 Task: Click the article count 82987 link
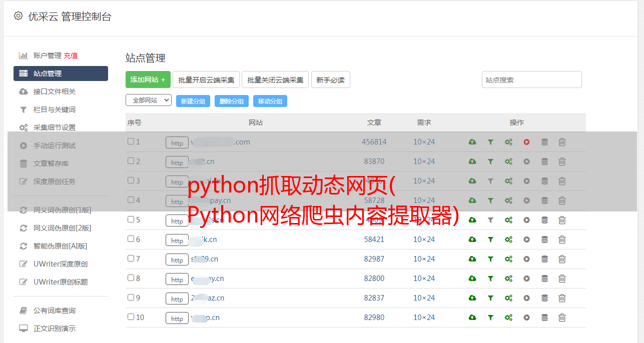(x=374, y=259)
